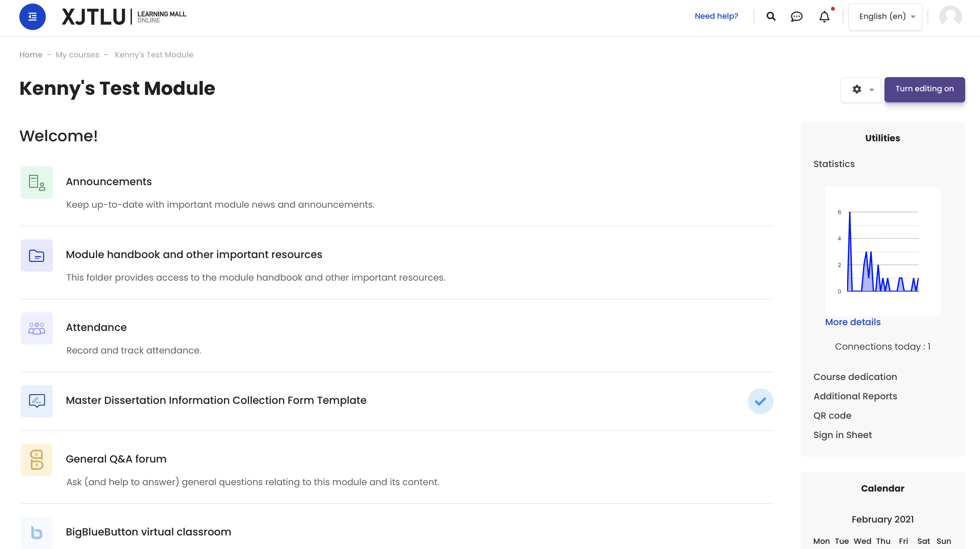Image resolution: width=980 pixels, height=549 pixels.
Task: Open the user avatar profile menu
Action: click(950, 17)
